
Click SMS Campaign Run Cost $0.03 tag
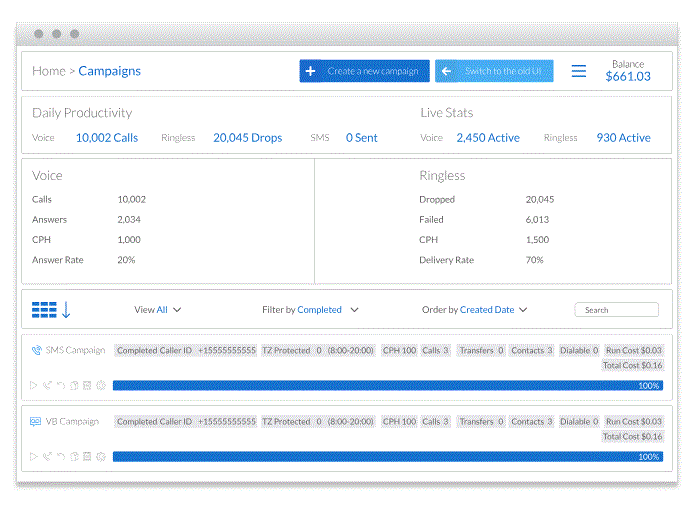633,351
